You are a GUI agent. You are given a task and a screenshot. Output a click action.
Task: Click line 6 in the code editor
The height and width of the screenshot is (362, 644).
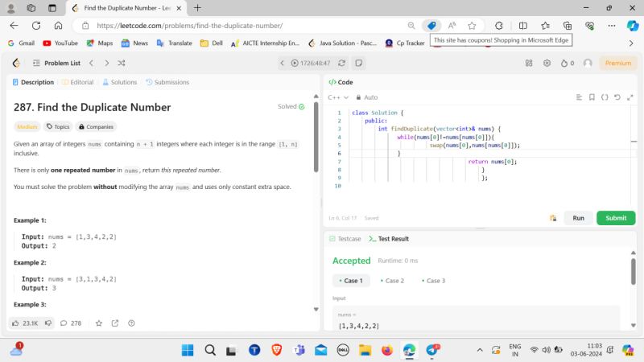click(x=489, y=153)
